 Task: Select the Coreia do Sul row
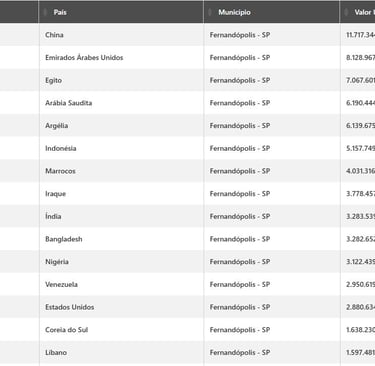tap(187, 329)
